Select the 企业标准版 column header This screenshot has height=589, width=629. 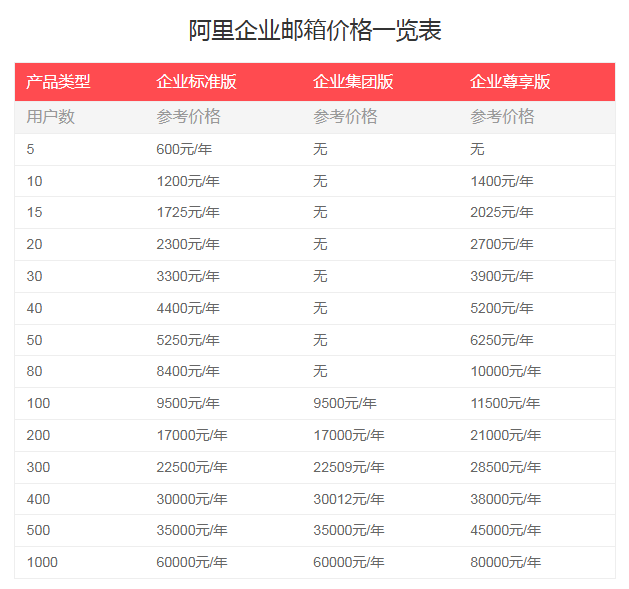[196, 81]
